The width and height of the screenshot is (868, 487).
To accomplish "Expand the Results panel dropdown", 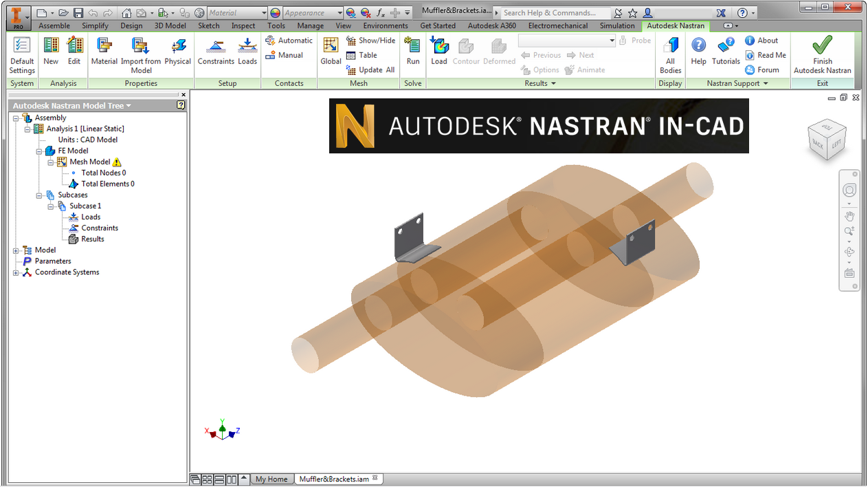I will point(539,83).
